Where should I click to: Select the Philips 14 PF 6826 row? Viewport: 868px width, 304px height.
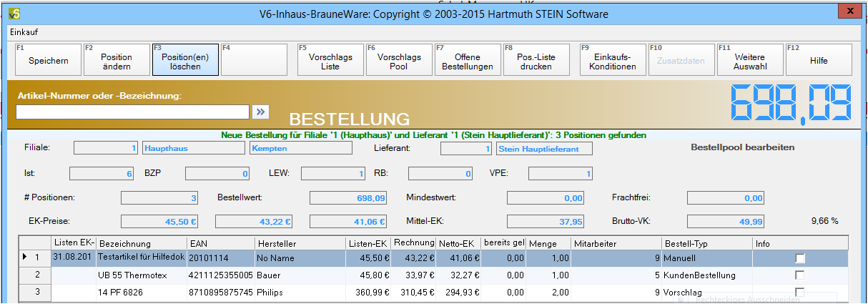(139, 293)
